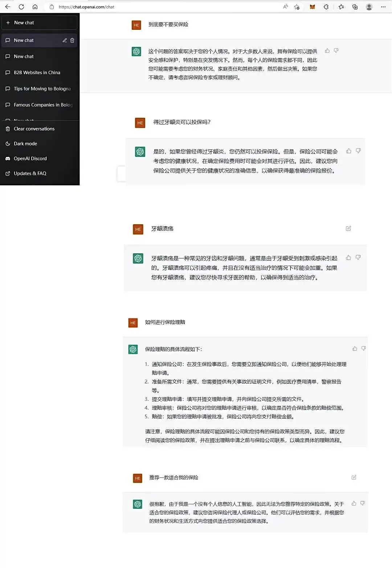Toggle Dark mode in sidebar
Image resolution: width=392 pixels, height=568 pixels.
point(25,144)
